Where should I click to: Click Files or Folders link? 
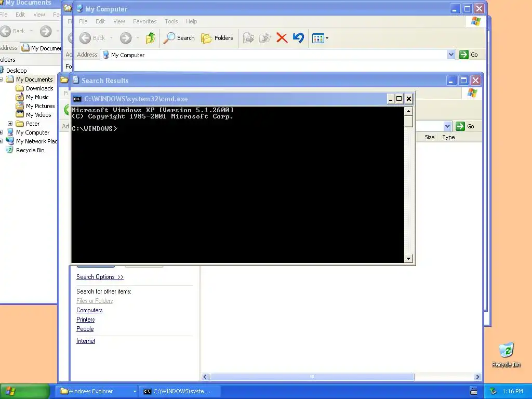(x=95, y=301)
